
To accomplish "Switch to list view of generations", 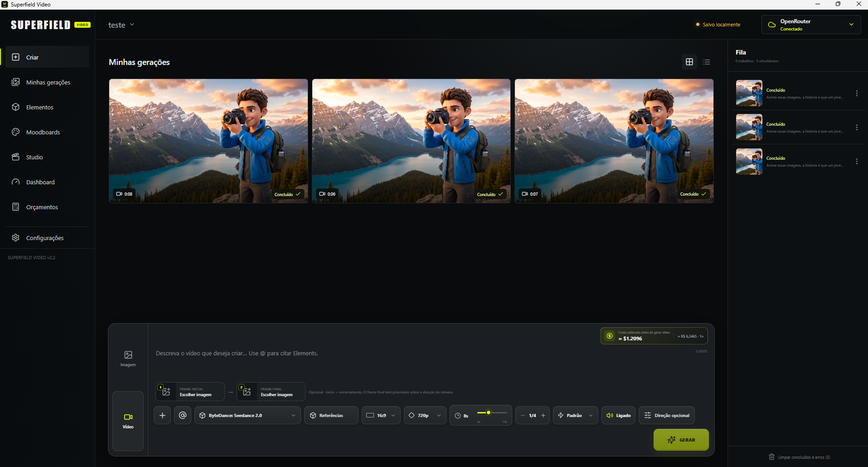I will click(x=706, y=62).
